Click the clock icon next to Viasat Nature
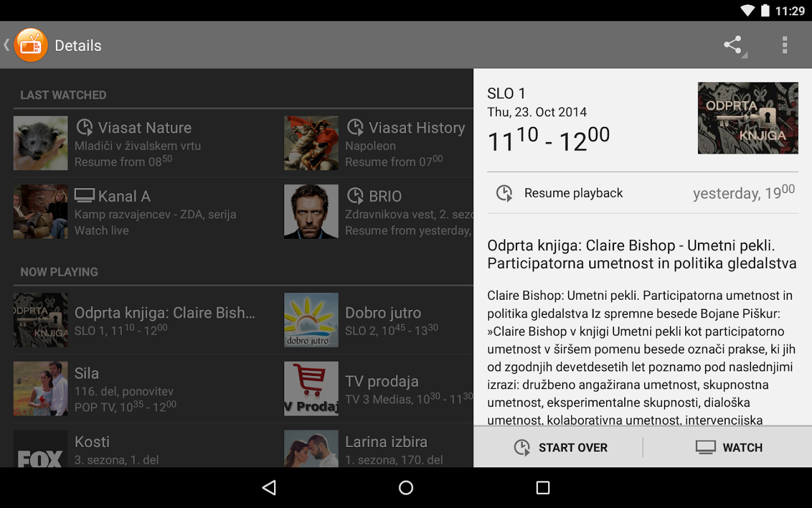This screenshot has width=812, height=508. (85, 128)
